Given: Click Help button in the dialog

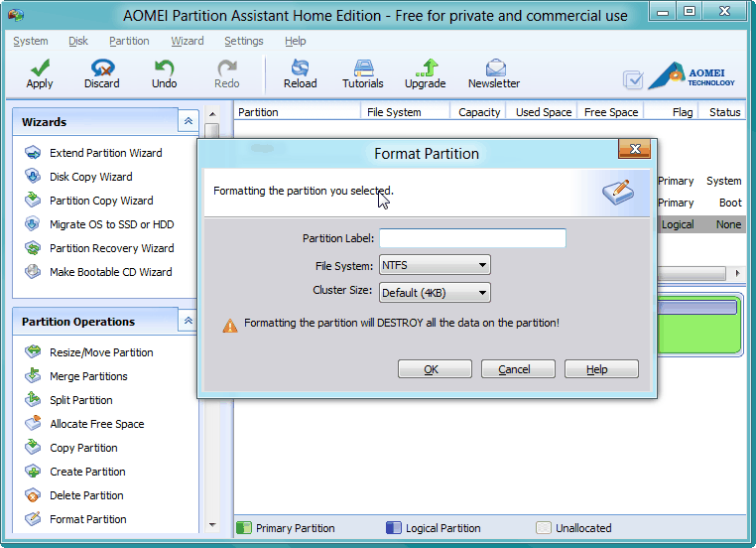Looking at the screenshot, I should 601,369.
